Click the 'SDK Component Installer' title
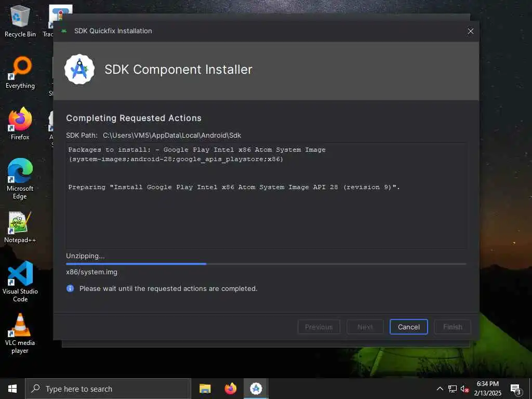 tap(179, 69)
